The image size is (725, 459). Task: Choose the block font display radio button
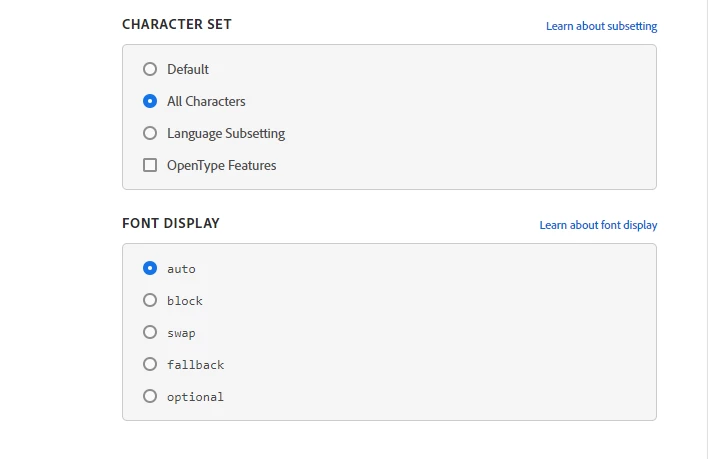150,300
